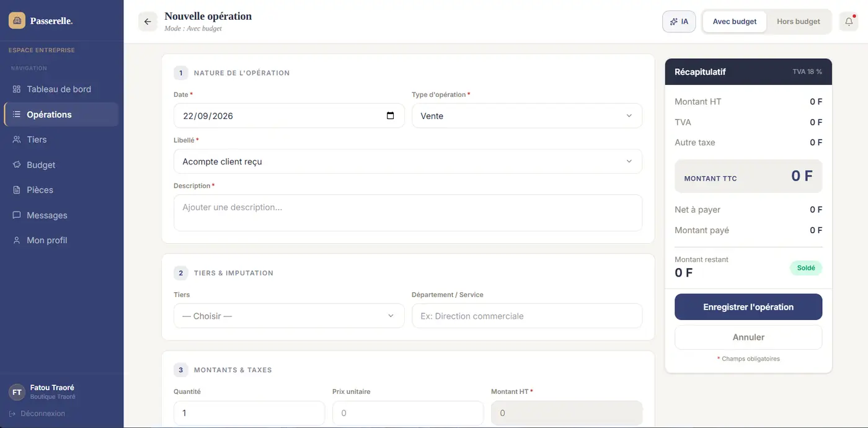Click the Pièces document icon
This screenshot has height=428, width=868.
pyautogui.click(x=17, y=190)
